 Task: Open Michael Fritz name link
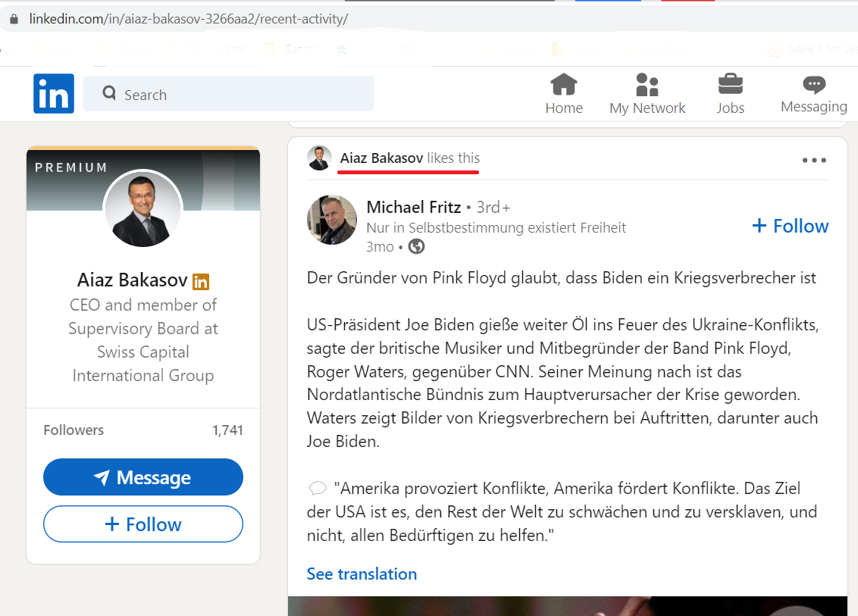tap(414, 208)
